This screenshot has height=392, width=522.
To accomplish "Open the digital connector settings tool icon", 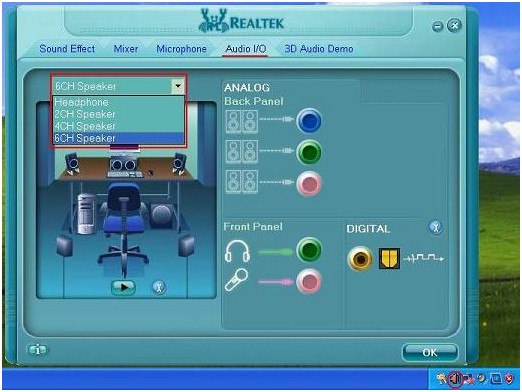I will pos(435,227).
